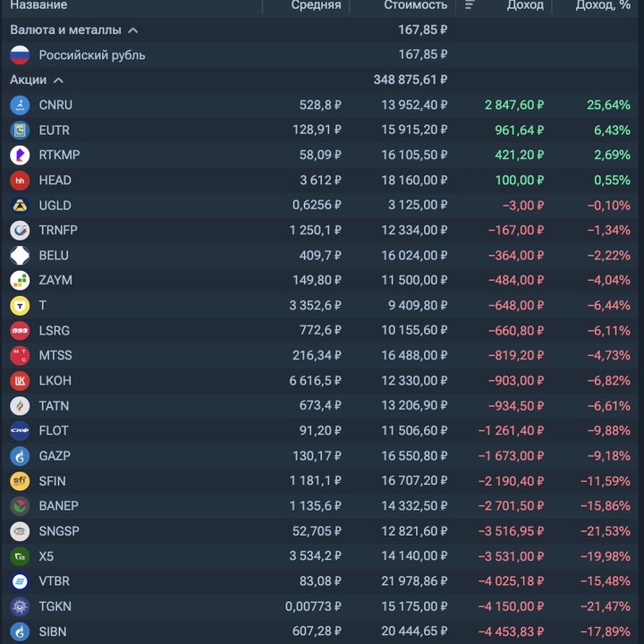The width and height of the screenshot is (644, 644).
Task: Sort by the Название column header
Action: (x=38, y=5)
